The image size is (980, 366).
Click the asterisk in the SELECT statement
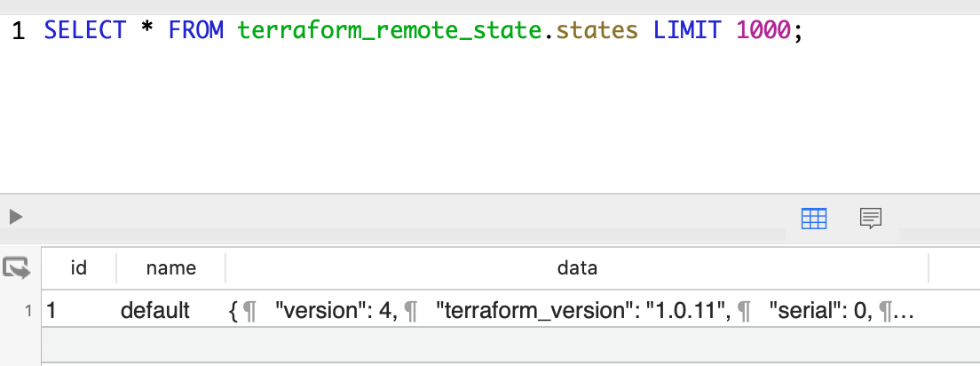(147, 29)
